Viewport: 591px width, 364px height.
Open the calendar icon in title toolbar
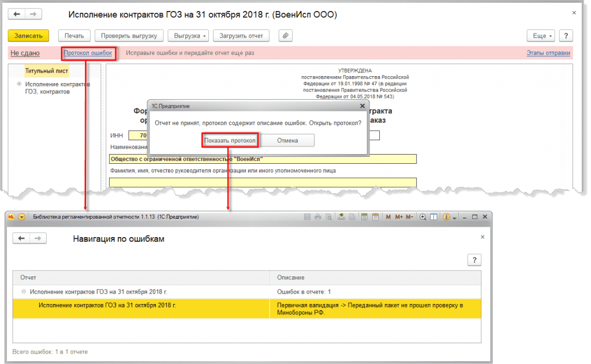(375, 217)
